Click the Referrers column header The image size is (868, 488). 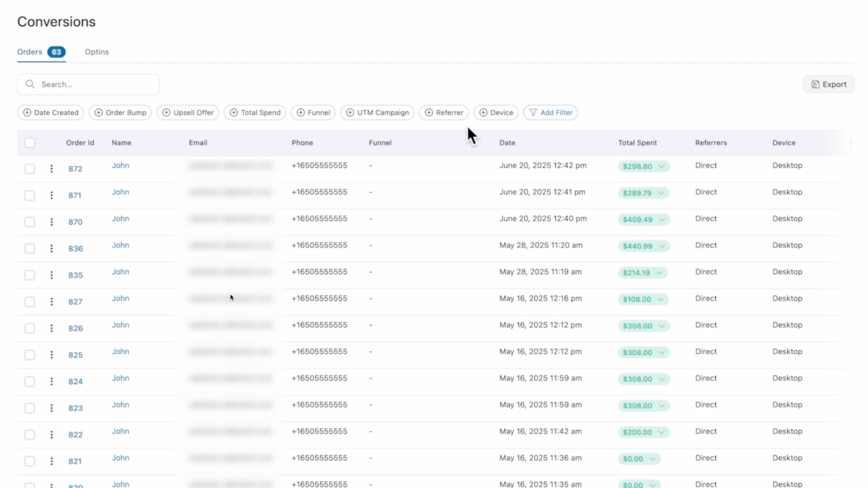pyautogui.click(x=711, y=143)
